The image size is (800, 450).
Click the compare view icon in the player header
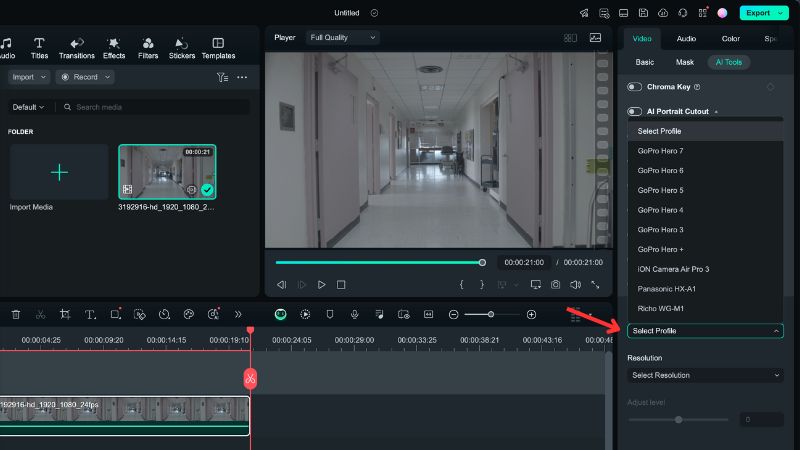[x=570, y=38]
